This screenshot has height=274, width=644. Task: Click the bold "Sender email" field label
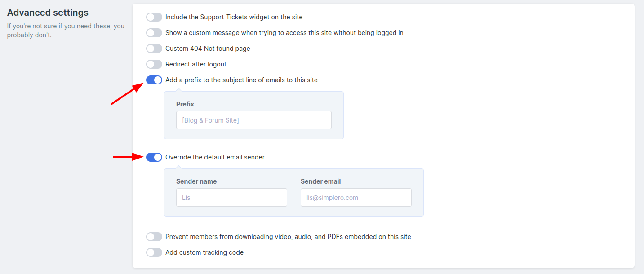(x=321, y=181)
